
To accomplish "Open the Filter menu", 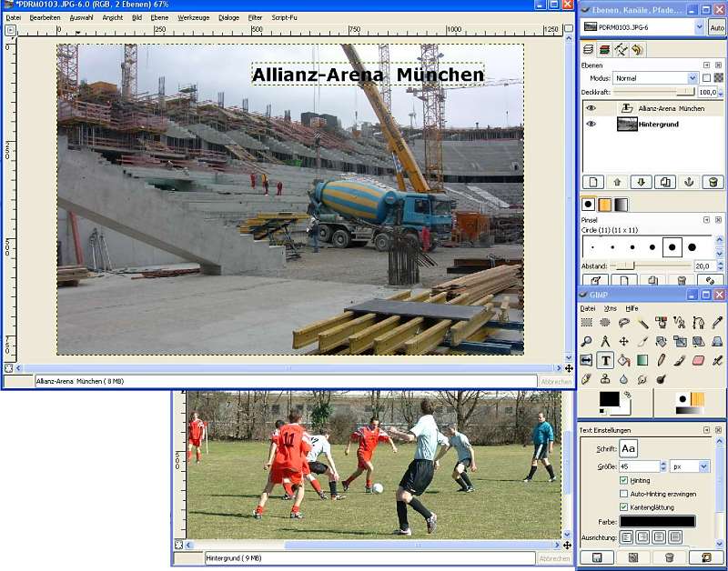I will [x=255, y=17].
